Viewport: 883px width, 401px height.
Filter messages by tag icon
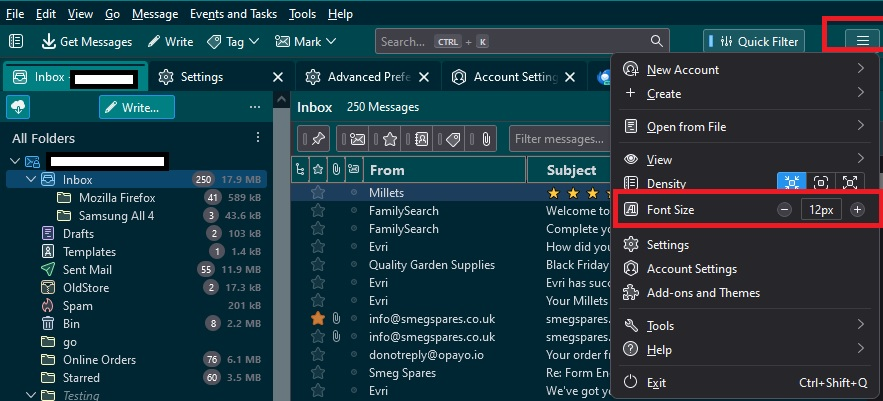coord(454,139)
